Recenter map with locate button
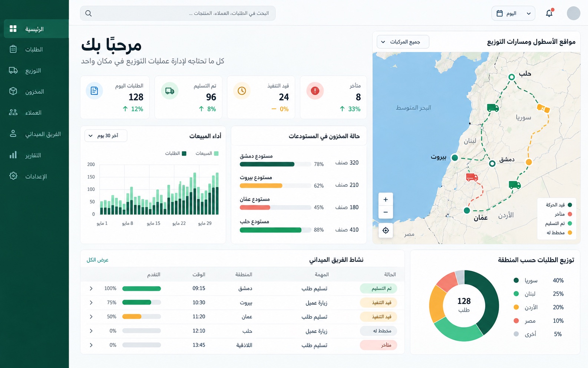Image resolution: width=588 pixels, height=368 pixels. click(386, 230)
